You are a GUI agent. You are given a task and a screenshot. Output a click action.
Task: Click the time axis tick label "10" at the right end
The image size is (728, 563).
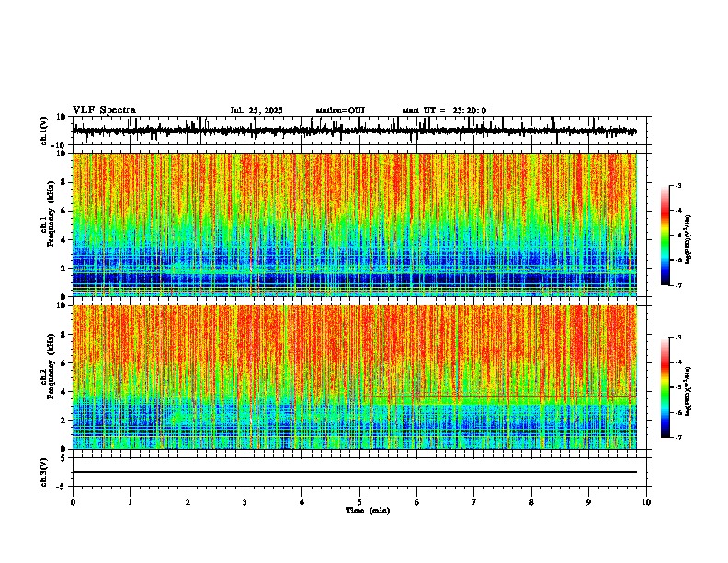[x=646, y=502]
